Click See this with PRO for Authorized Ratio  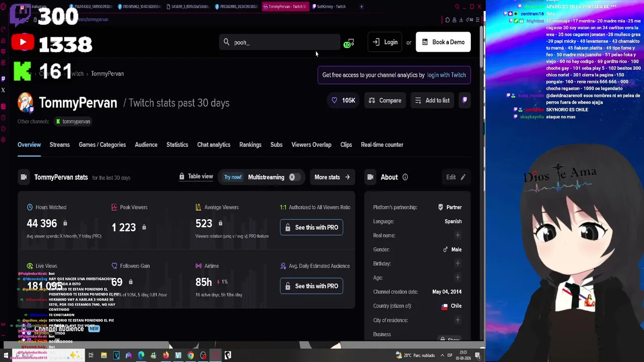(x=311, y=227)
